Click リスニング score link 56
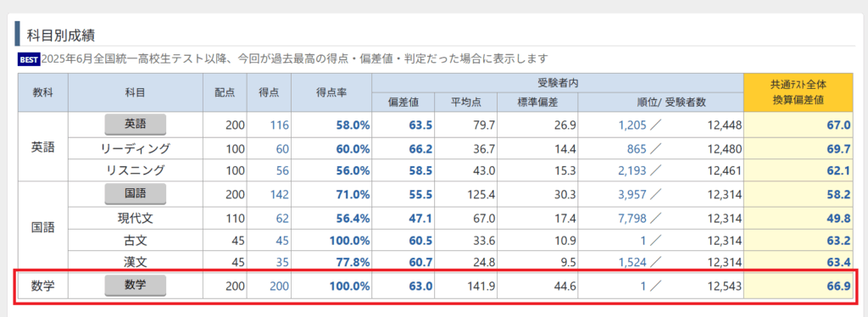Image resolution: width=868 pixels, height=317 pixels. pos(283,171)
